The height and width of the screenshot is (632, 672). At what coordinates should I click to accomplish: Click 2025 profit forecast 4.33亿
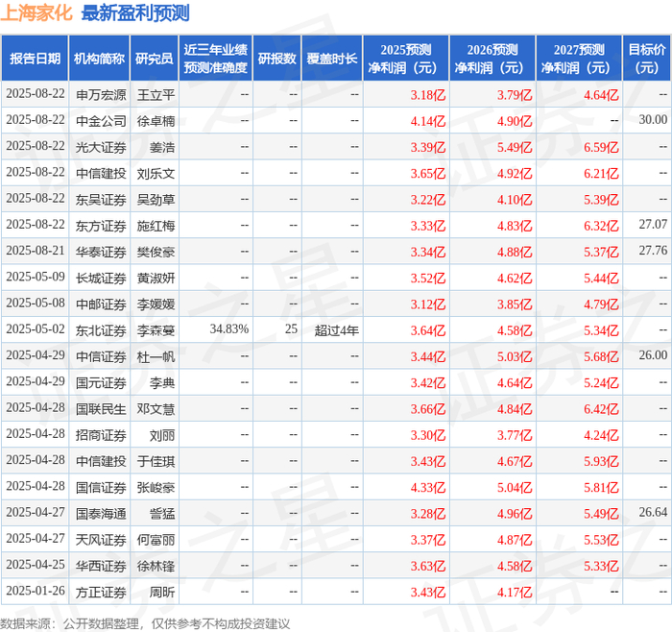[x=428, y=487]
